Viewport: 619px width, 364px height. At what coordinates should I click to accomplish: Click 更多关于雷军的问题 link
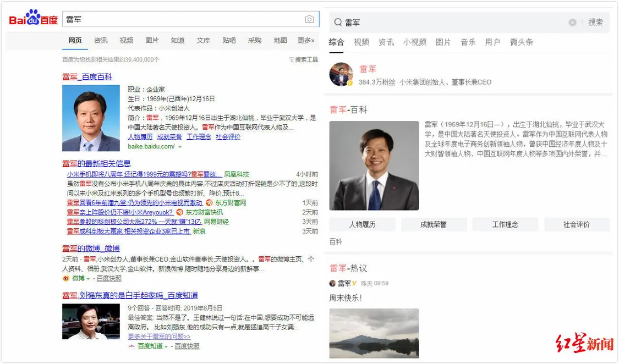coord(159,337)
